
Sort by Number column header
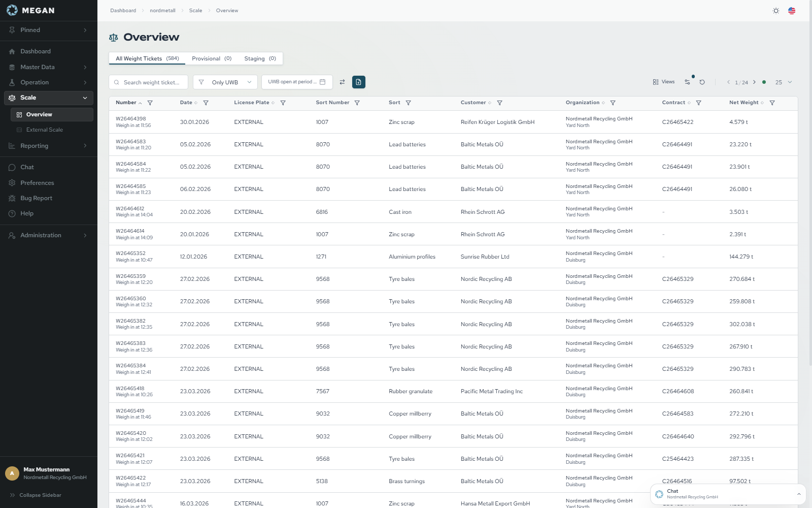coord(128,103)
